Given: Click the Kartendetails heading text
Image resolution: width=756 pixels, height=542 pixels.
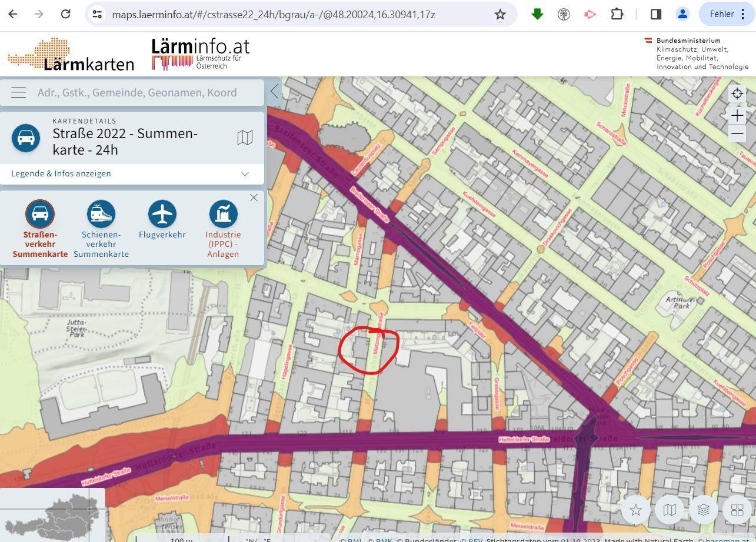Looking at the screenshot, I should click(x=84, y=121).
